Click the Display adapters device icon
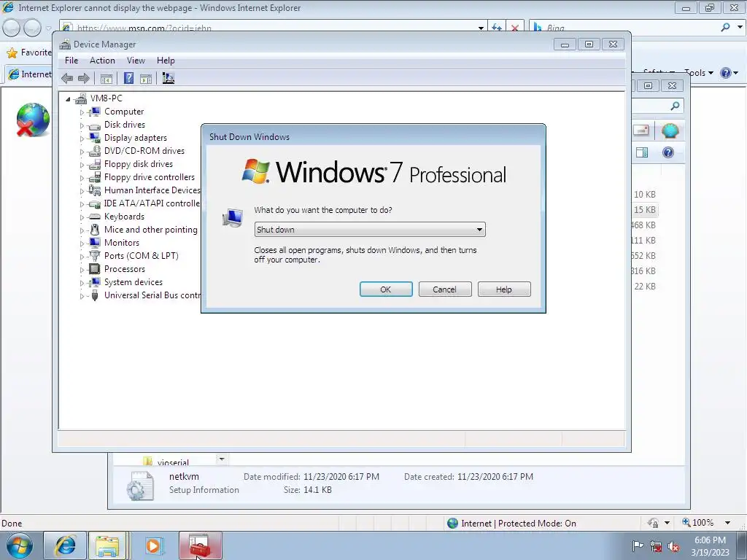The height and width of the screenshot is (560, 747). pyautogui.click(x=94, y=138)
